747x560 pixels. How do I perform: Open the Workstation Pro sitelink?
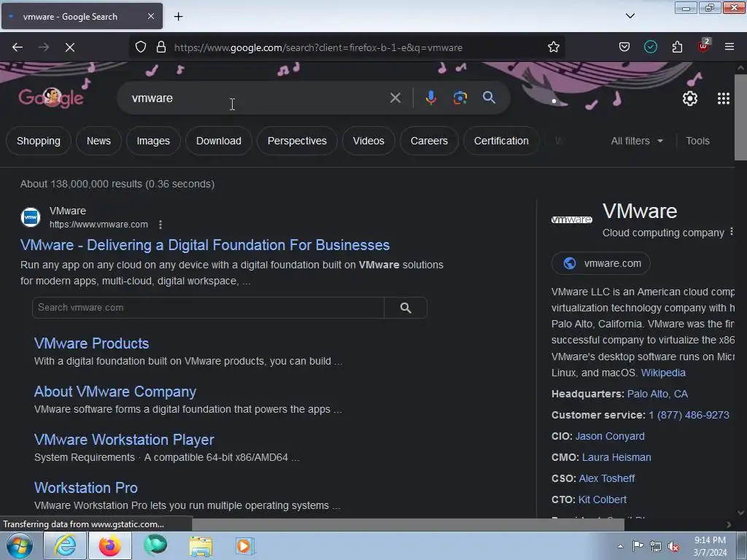point(86,488)
